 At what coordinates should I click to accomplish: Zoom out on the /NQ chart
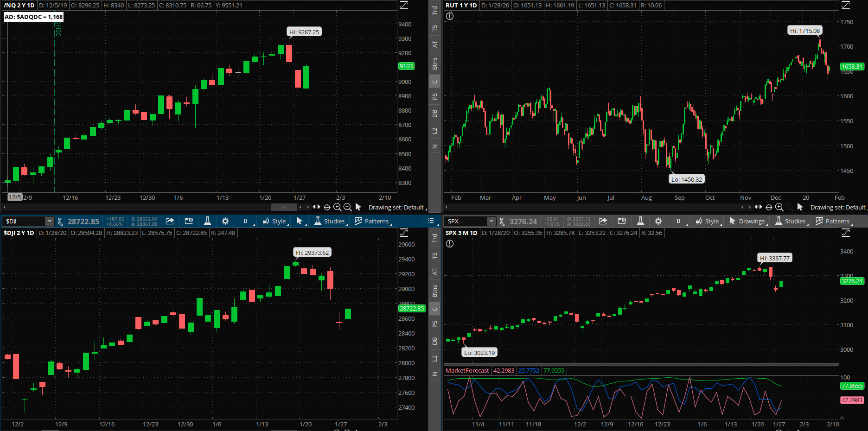[x=348, y=207]
